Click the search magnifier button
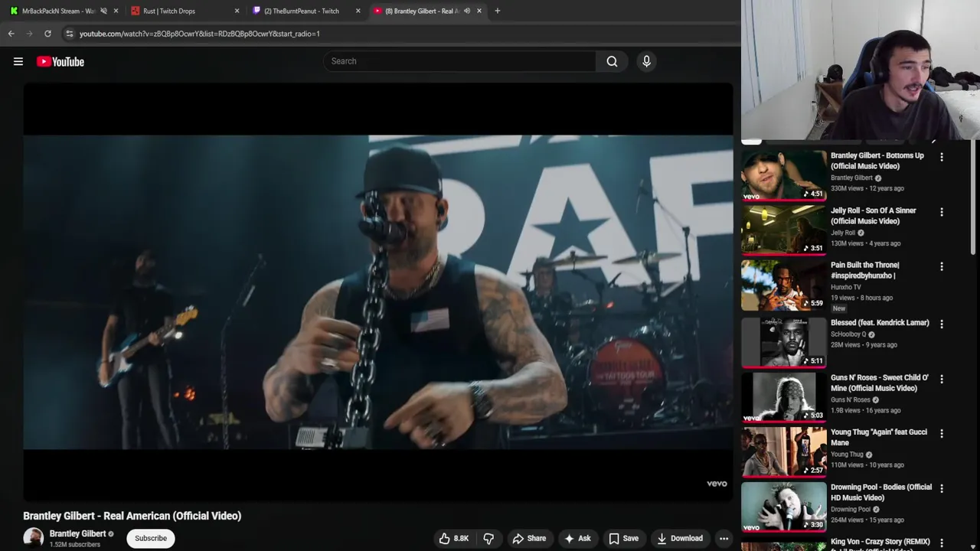The height and width of the screenshot is (551, 980). 612,61
